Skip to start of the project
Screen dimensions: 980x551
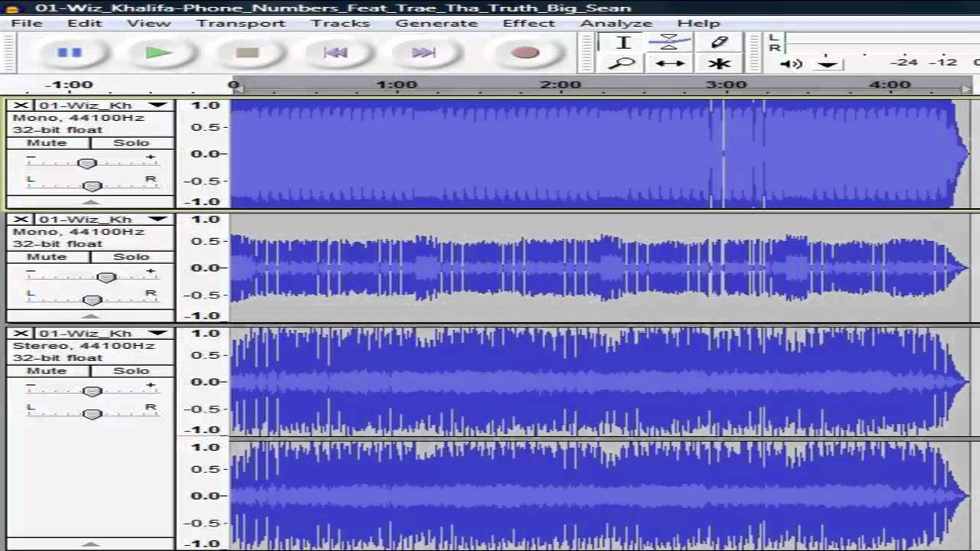335,53
